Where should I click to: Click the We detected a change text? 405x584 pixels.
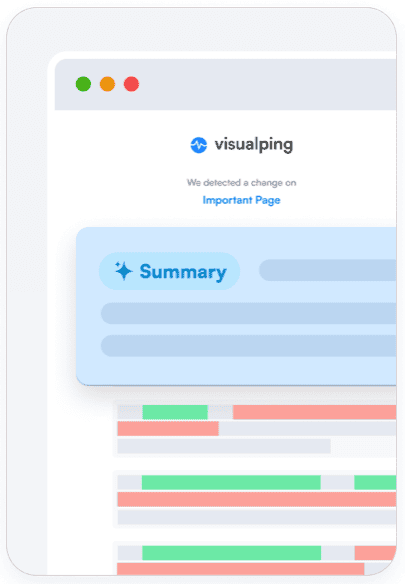[x=241, y=182]
